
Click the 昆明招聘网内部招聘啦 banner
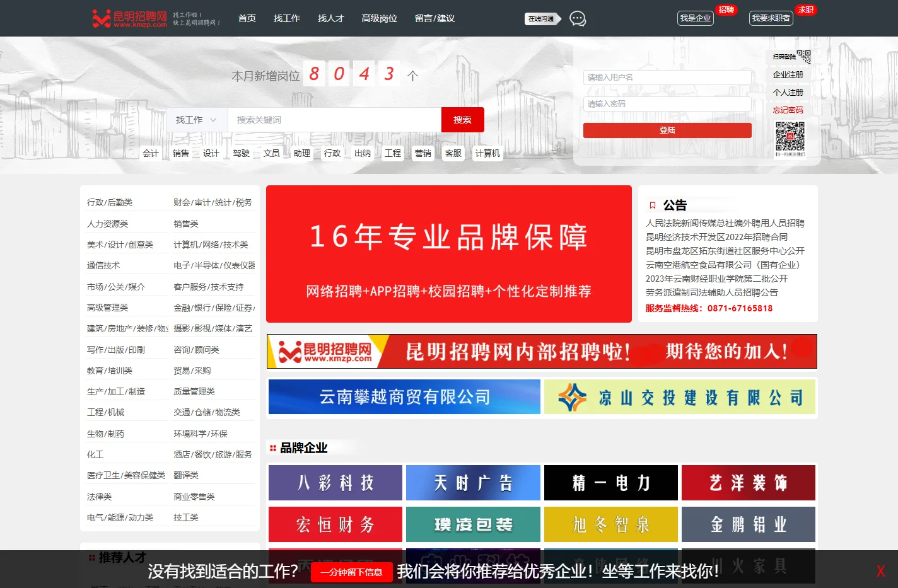click(x=542, y=351)
